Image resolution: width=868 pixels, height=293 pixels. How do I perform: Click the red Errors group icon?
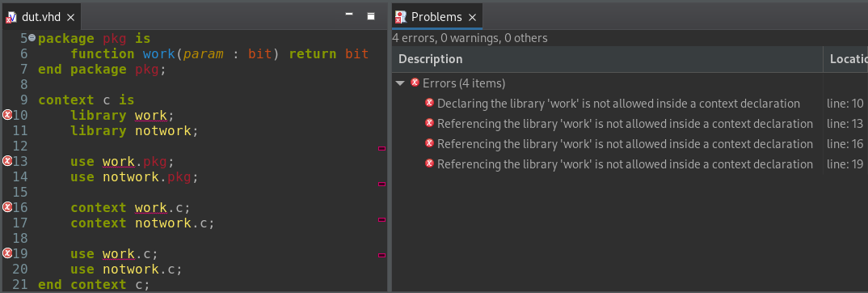tap(415, 83)
